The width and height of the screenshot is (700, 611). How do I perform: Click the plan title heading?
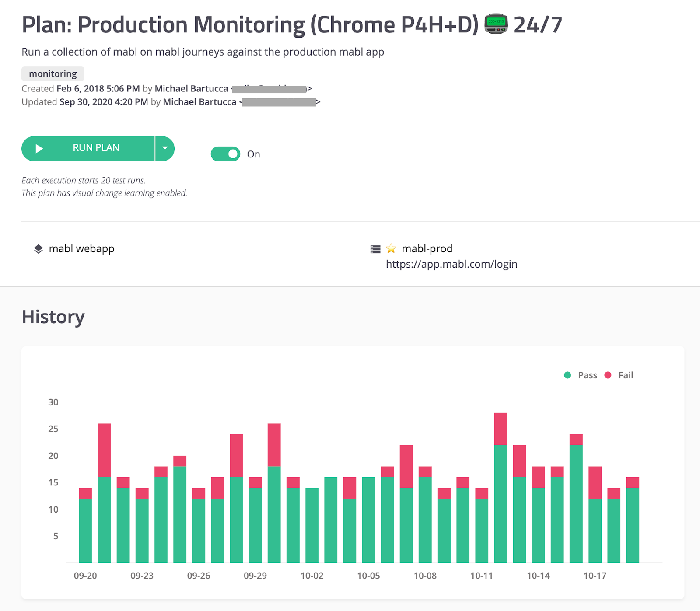pyautogui.click(x=292, y=24)
